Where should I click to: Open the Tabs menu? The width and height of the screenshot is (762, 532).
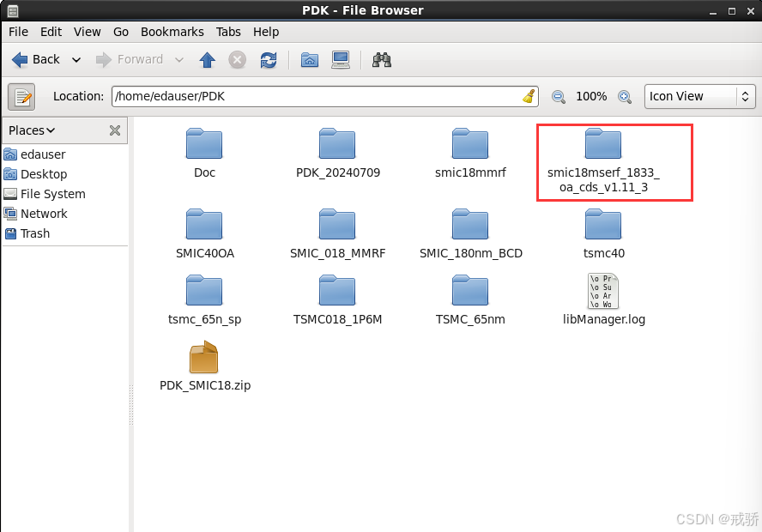pyautogui.click(x=228, y=32)
